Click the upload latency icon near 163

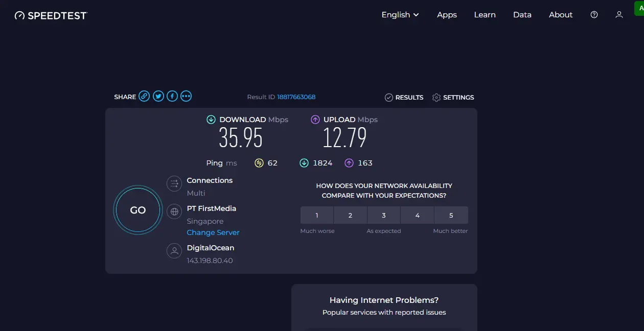[349, 163]
